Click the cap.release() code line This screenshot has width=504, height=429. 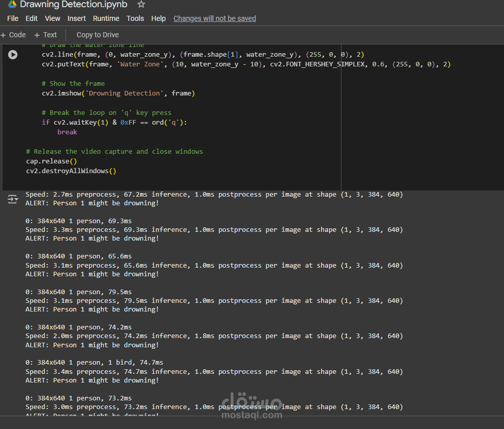[52, 161]
